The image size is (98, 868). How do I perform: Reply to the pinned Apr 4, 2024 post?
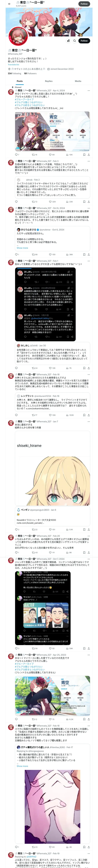coord(16,155)
